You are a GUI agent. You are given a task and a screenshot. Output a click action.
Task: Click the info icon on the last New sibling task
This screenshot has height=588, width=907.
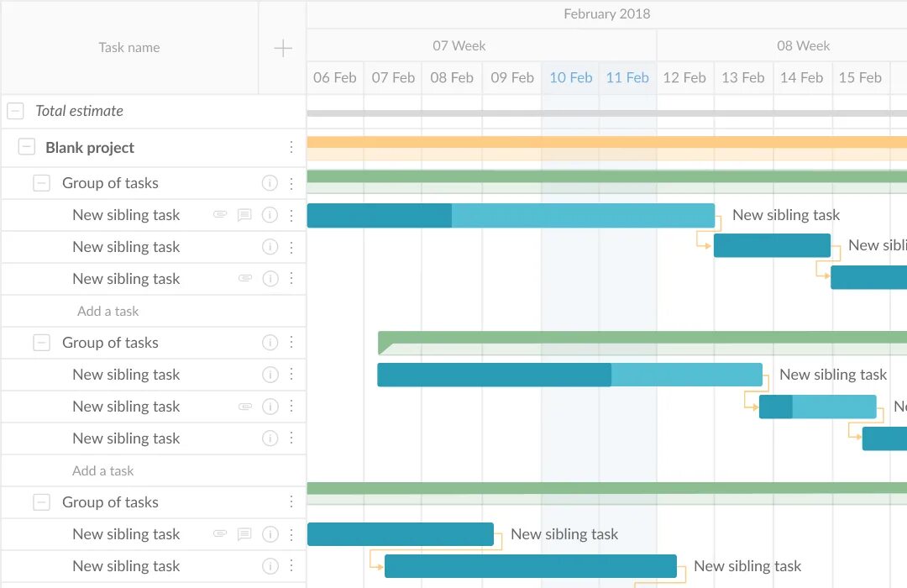[x=270, y=566]
